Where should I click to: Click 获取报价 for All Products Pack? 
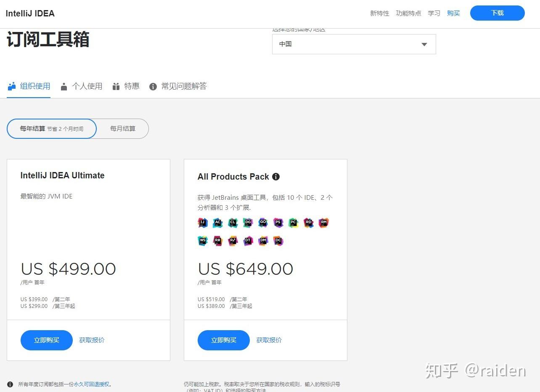pyautogui.click(x=269, y=340)
